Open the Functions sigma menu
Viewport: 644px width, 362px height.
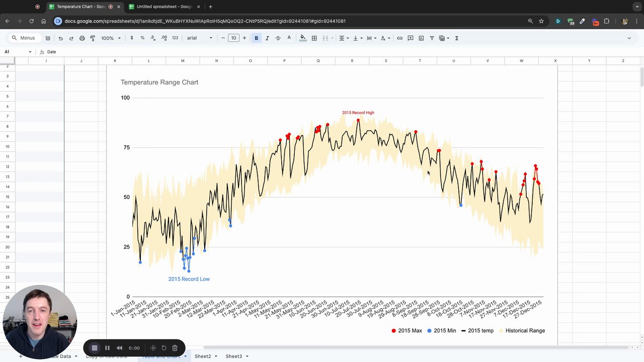tap(457, 38)
